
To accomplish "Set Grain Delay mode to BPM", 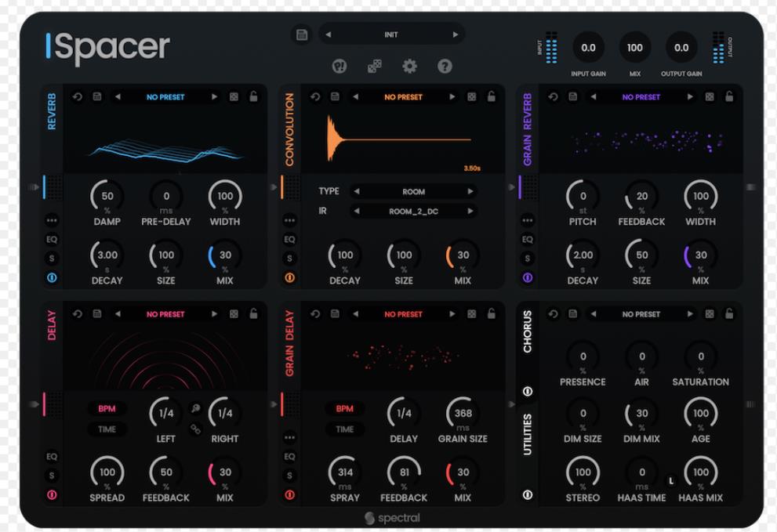I will tap(344, 409).
